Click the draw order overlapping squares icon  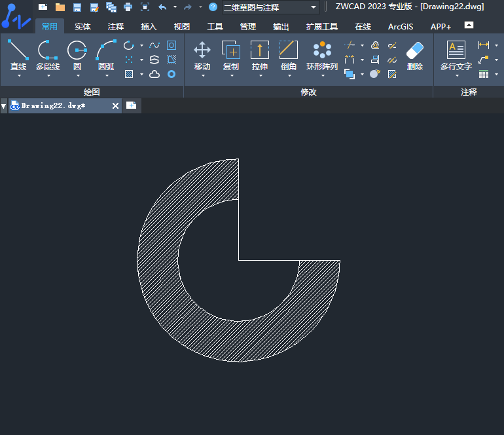[x=350, y=74]
